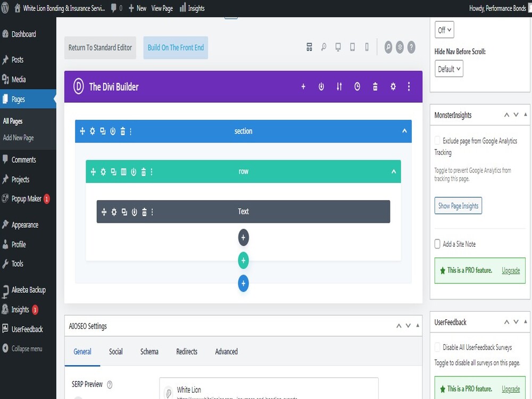Switch to the Social tab in AIOSEO Settings
532x399 pixels.
click(115, 352)
